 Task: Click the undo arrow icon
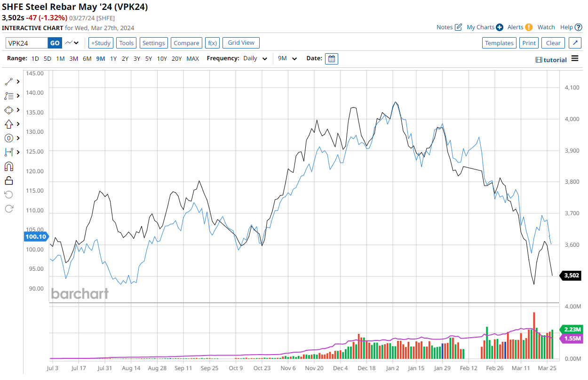pyautogui.click(x=9, y=194)
